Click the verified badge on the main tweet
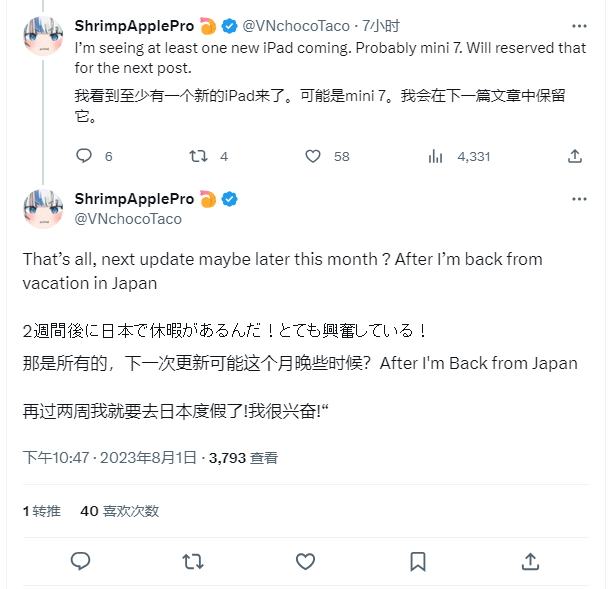The image size is (609, 589). (x=230, y=199)
